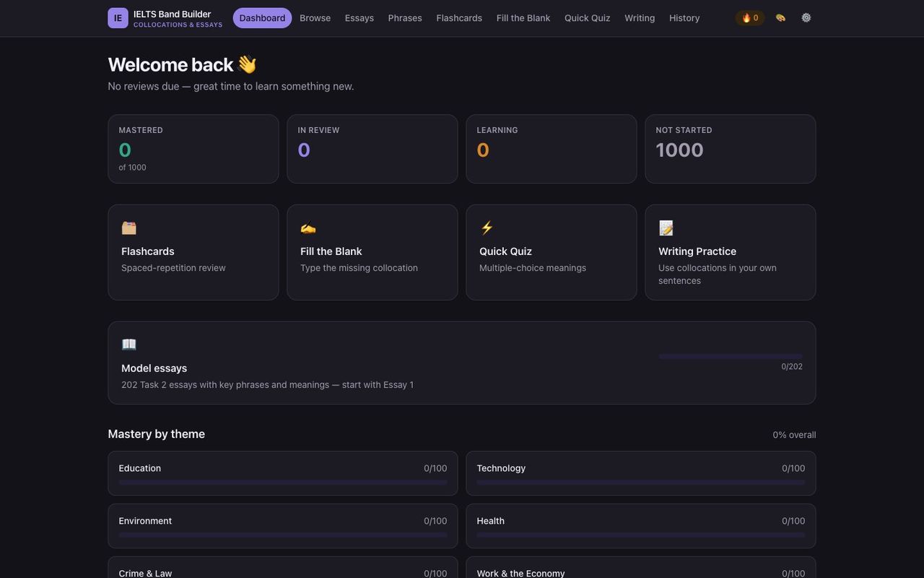Click the 'Mastery by theme' heading
The width and height of the screenshot is (924, 578).
click(x=157, y=434)
